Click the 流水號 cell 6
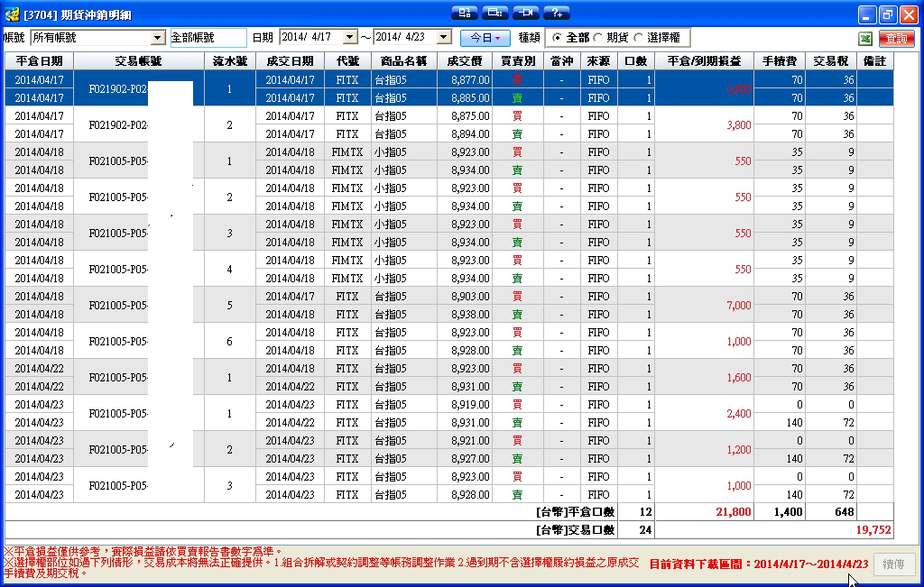 (230, 342)
